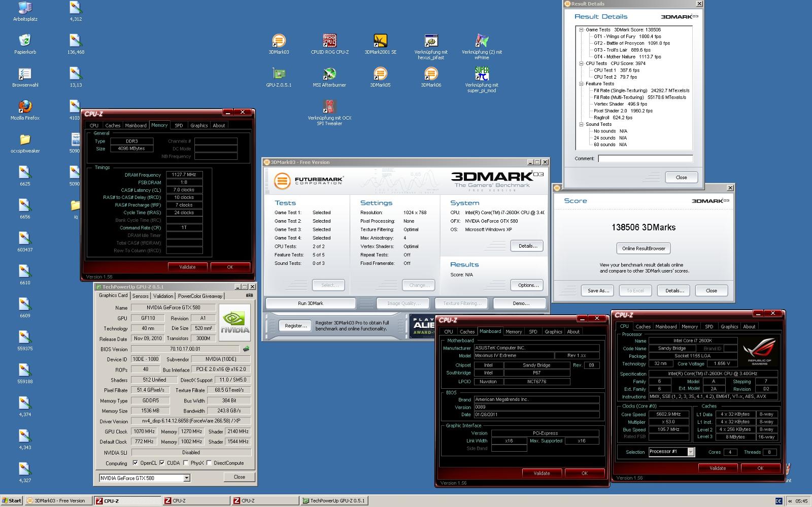Toggle the PhysX checkbox in GPU-Z
This screenshot has height=507, width=812.
186,463
